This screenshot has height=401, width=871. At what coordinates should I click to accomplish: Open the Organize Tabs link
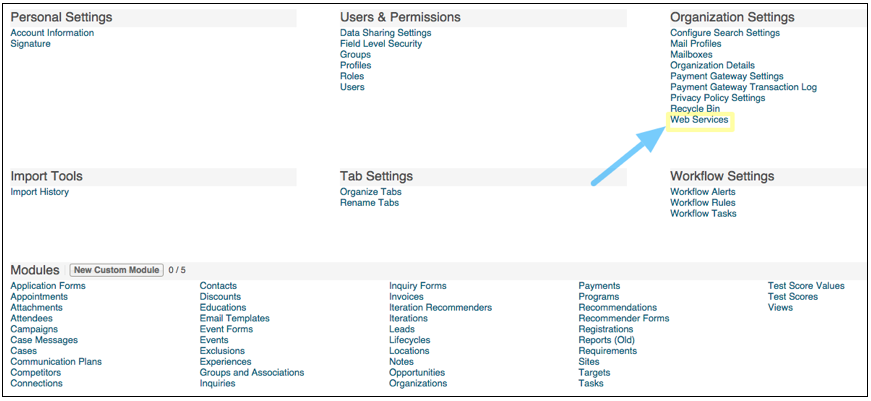pyautogui.click(x=371, y=192)
